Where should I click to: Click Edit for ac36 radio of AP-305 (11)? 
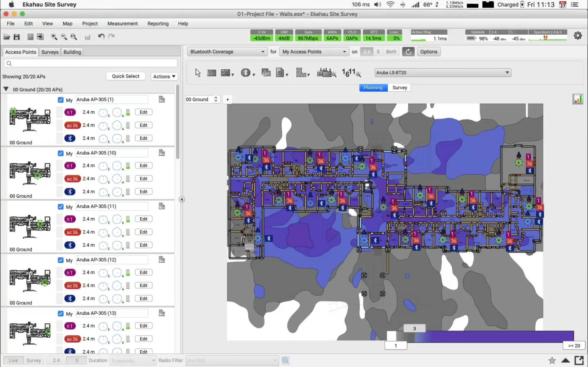[143, 232]
